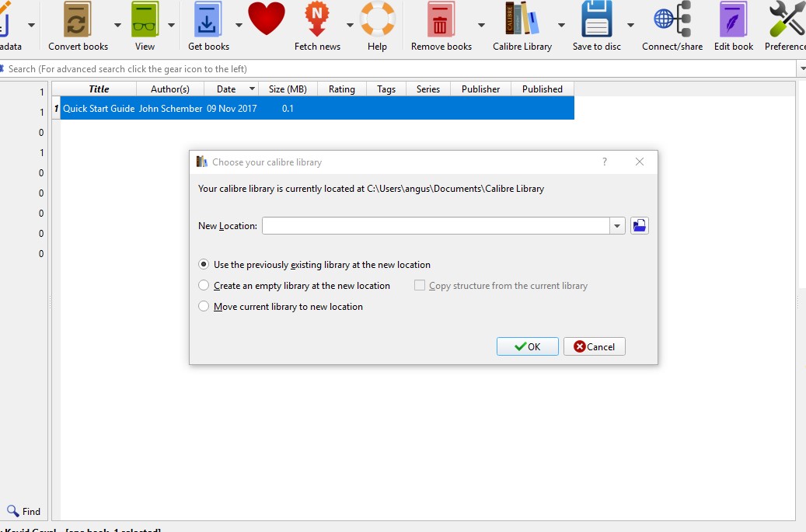Click the View book icon
806x532 pixels.
(145, 19)
